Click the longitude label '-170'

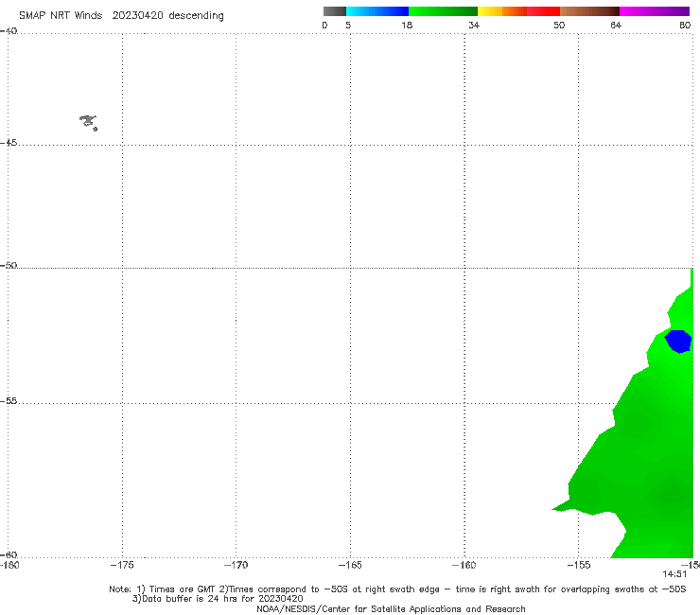[x=236, y=565]
